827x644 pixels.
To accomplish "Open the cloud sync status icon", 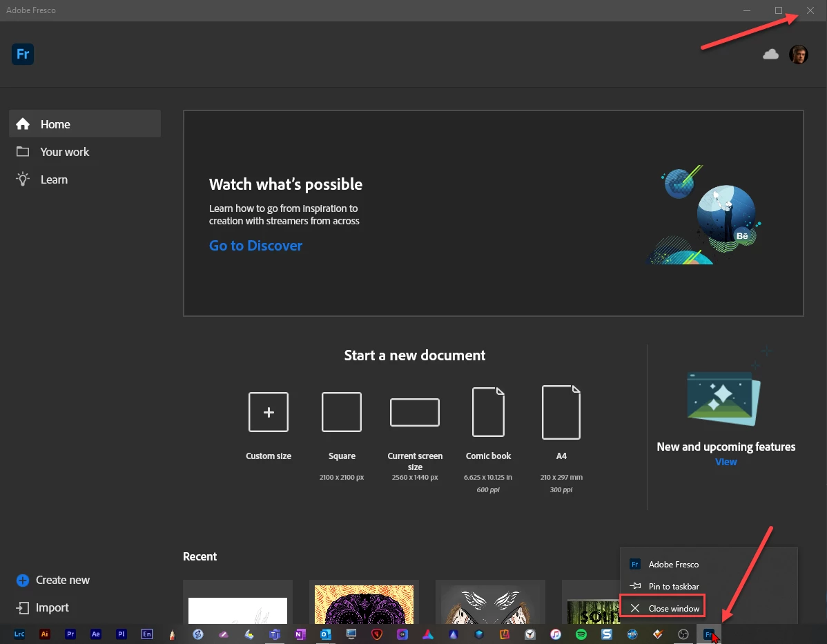I will pyautogui.click(x=770, y=55).
